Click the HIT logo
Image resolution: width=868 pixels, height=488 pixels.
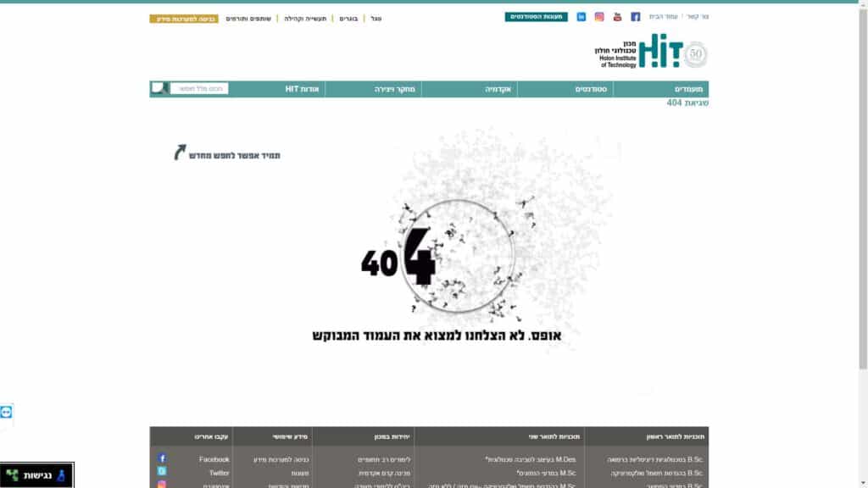pyautogui.click(x=651, y=51)
